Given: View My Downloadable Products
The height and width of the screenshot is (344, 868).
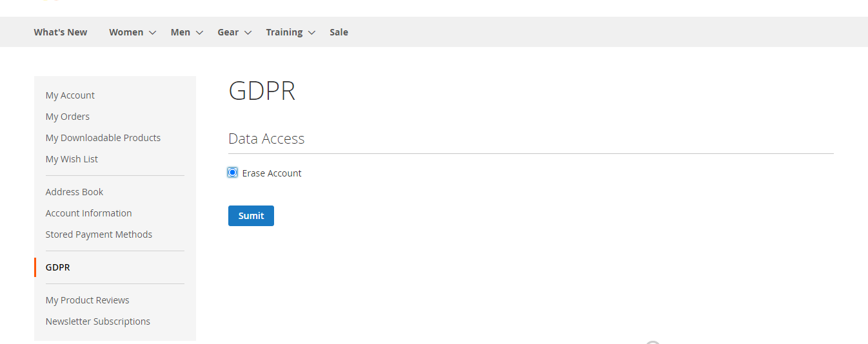Looking at the screenshot, I should 103,138.
